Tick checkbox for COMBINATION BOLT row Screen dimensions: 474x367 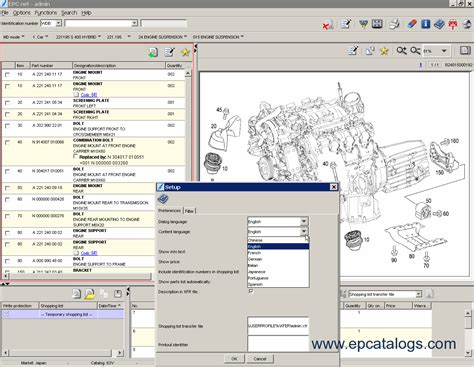click(7, 143)
